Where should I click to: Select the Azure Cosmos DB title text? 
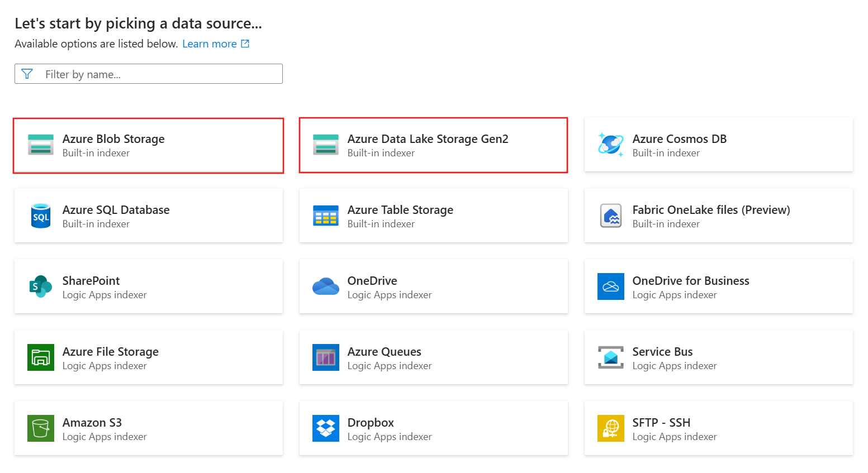[679, 139]
